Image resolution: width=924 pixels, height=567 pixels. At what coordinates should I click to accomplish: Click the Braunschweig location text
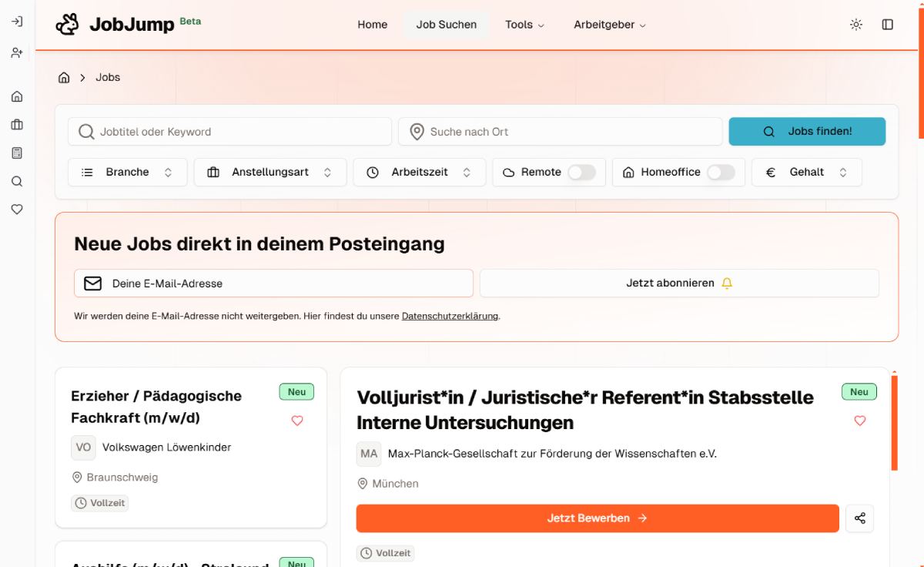pyautogui.click(x=122, y=478)
